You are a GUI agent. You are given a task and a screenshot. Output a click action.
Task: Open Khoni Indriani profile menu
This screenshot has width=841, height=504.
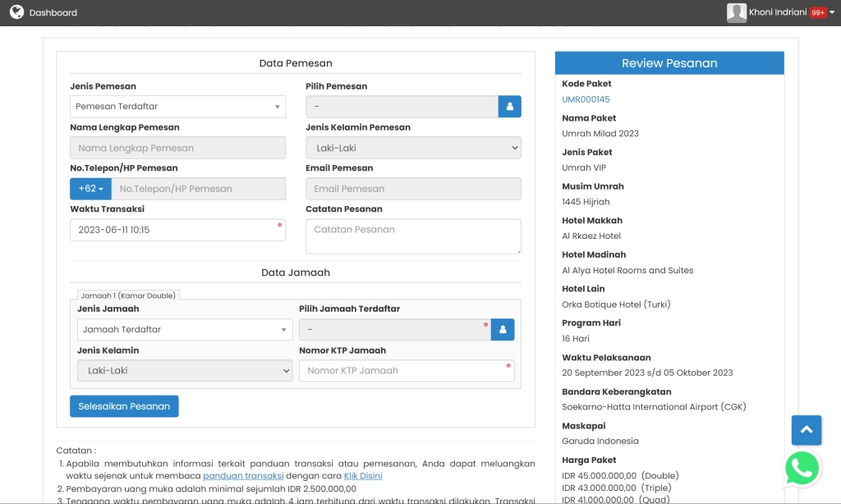click(x=777, y=12)
